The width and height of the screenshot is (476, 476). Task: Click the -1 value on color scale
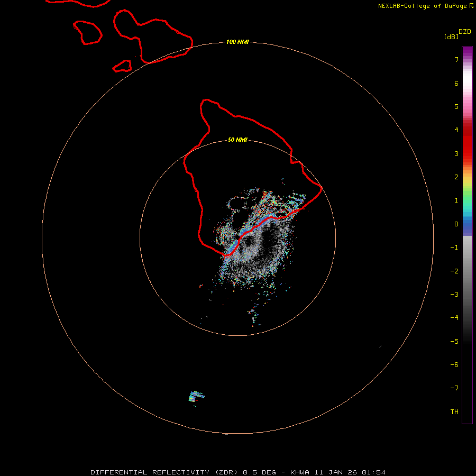point(454,248)
